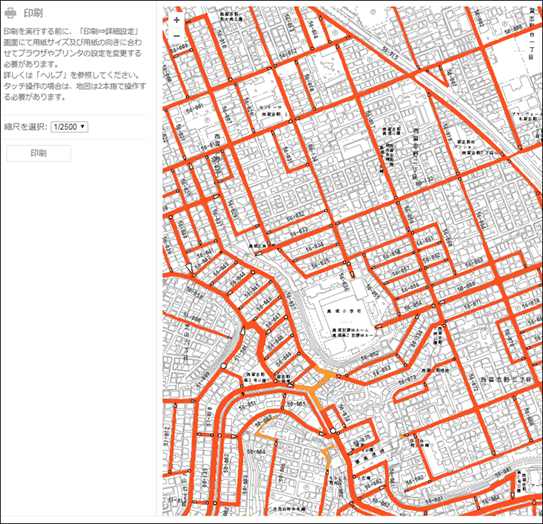Select the 56-072 road label

tap(473, 384)
